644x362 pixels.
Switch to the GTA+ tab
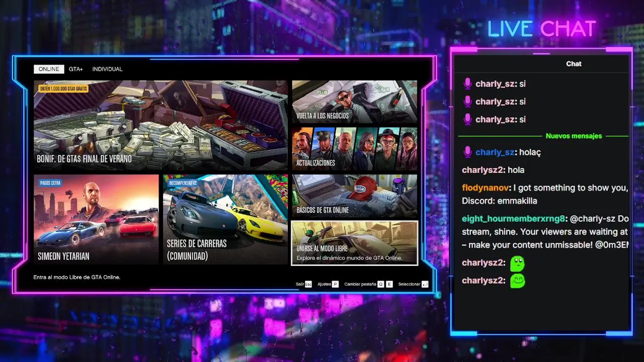[x=76, y=69]
